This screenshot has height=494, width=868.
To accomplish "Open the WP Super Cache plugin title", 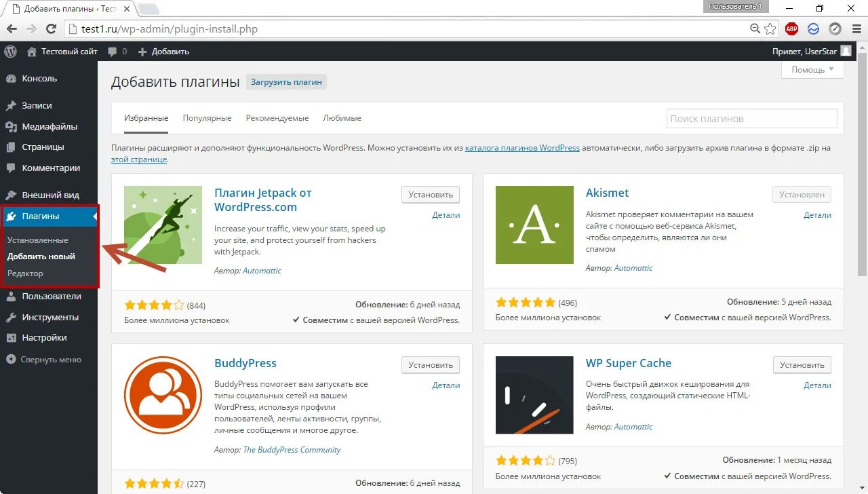I will coord(629,363).
